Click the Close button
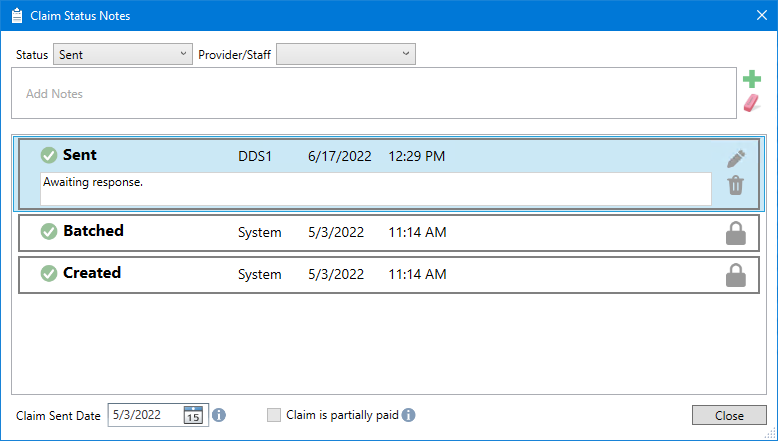The width and height of the screenshot is (778, 441). (729, 415)
